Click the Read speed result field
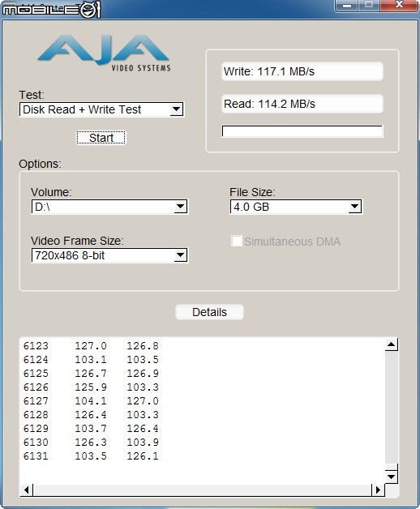The image size is (420, 509). [302, 104]
